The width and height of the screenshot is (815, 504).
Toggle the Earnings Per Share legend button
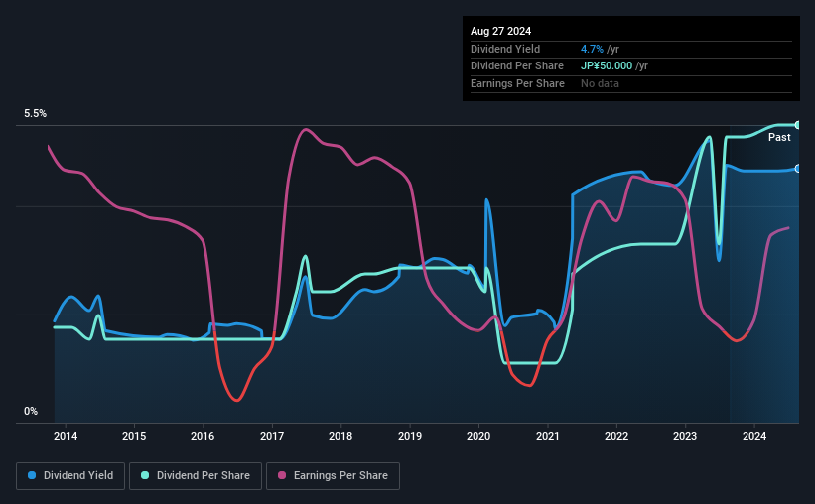pyautogui.click(x=333, y=475)
